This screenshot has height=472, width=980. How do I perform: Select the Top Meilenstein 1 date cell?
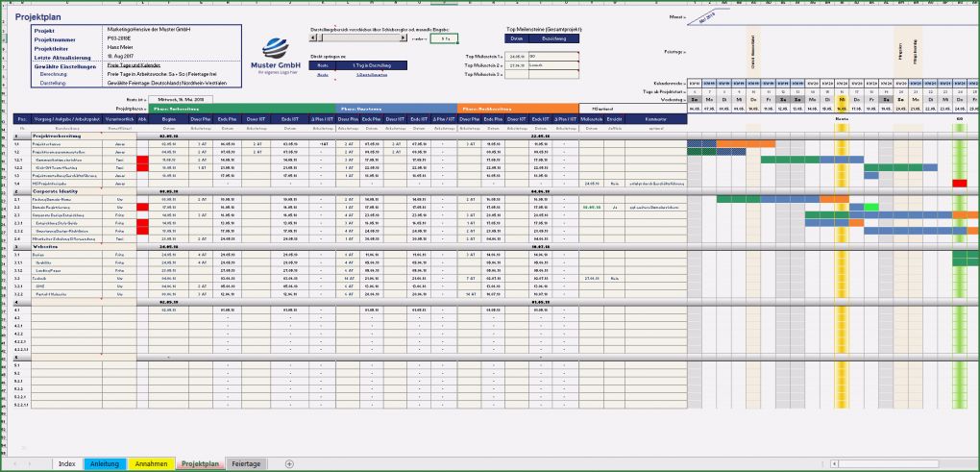coord(516,57)
